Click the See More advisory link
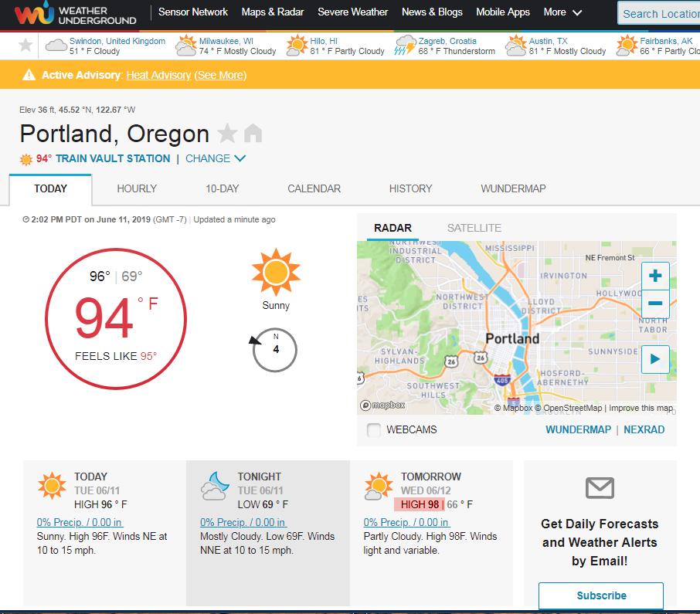 [x=220, y=75]
